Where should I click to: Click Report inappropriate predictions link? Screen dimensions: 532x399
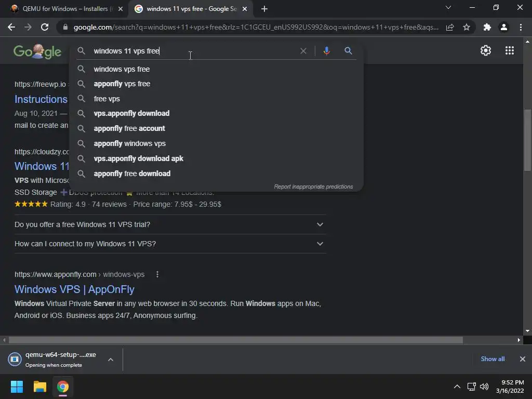[x=313, y=187]
